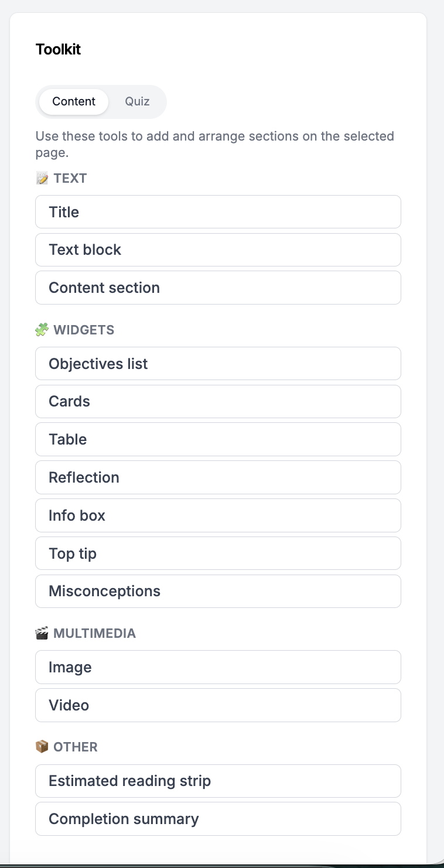Insert a Completion summary

coord(218,818)
